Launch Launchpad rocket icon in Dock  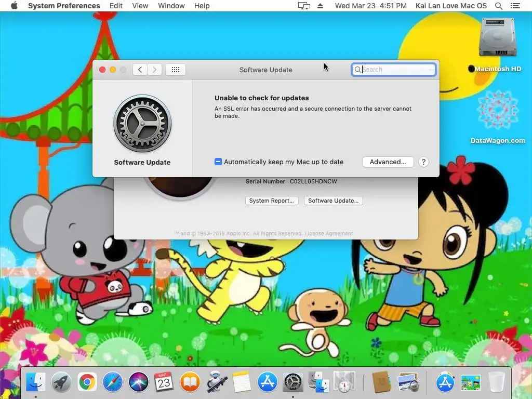pos(61,382)
